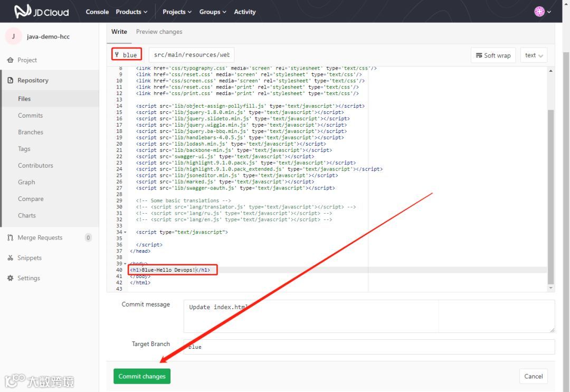The image size is (570, 392).
Task: Click the Snippets scissors icon
Action: point(10,258)
